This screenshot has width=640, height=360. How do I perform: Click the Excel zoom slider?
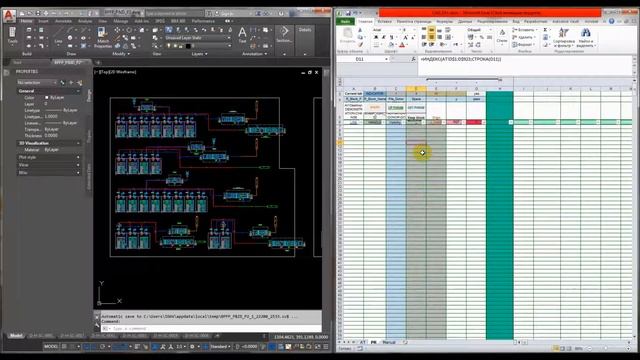click(605, 349)
